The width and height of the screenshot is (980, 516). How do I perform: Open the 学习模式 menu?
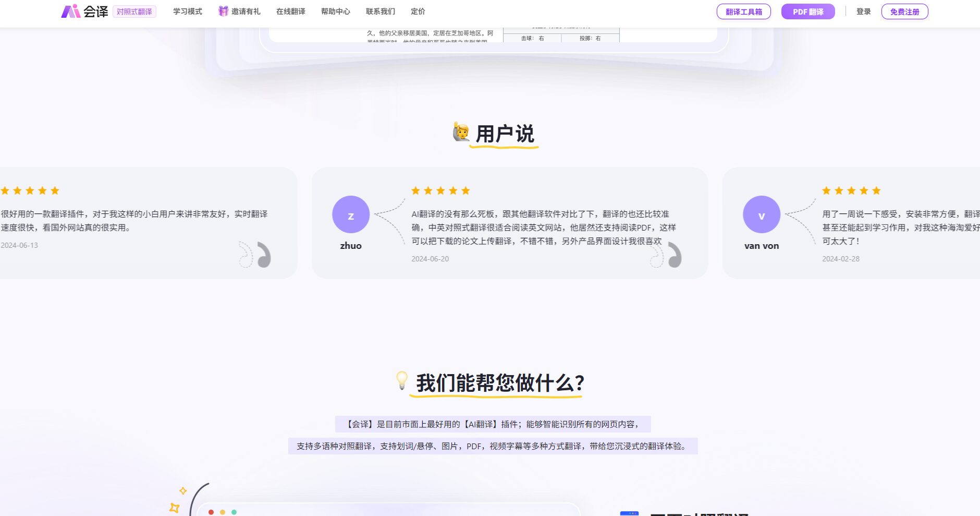coord(188,11)
